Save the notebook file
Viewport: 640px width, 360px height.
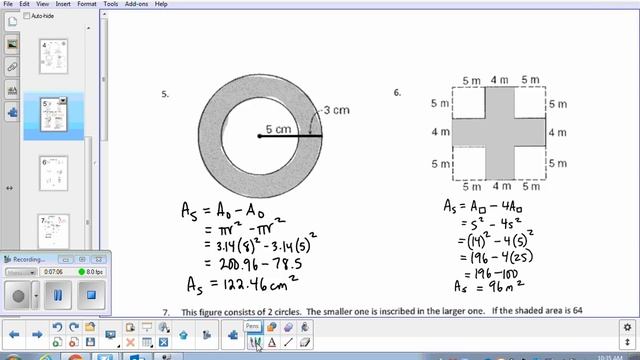(90, 342)
